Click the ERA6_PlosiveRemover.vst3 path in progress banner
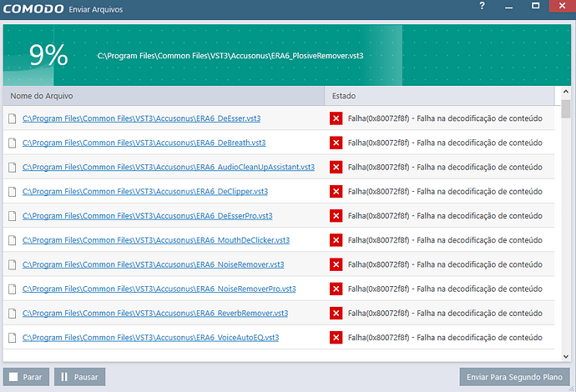Screen dimensions: 576x392 click(x=230, y=56)
